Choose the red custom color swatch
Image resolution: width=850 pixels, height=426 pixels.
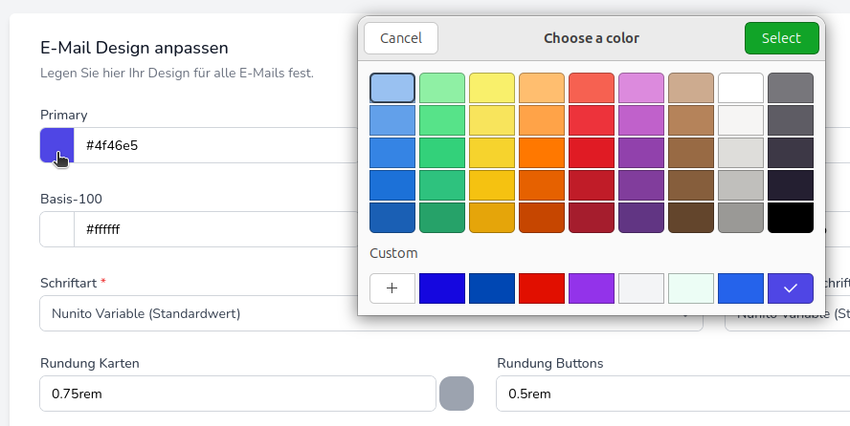tap(541, 288)
